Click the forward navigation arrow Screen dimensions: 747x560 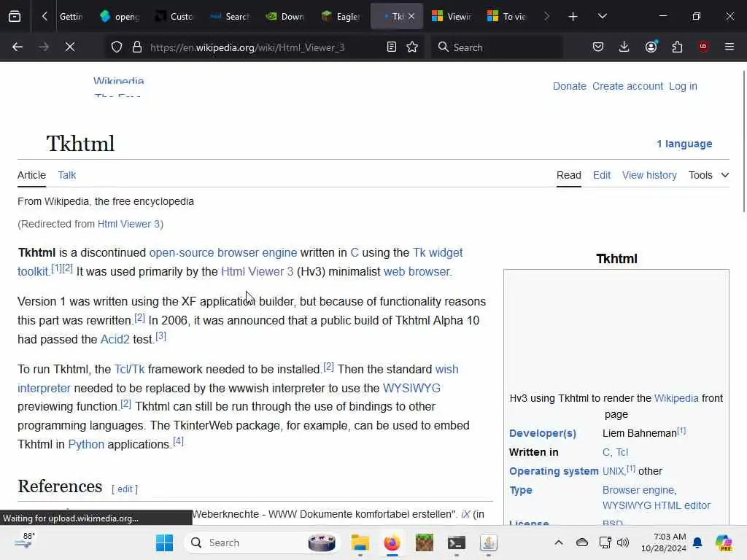(44, 47)
